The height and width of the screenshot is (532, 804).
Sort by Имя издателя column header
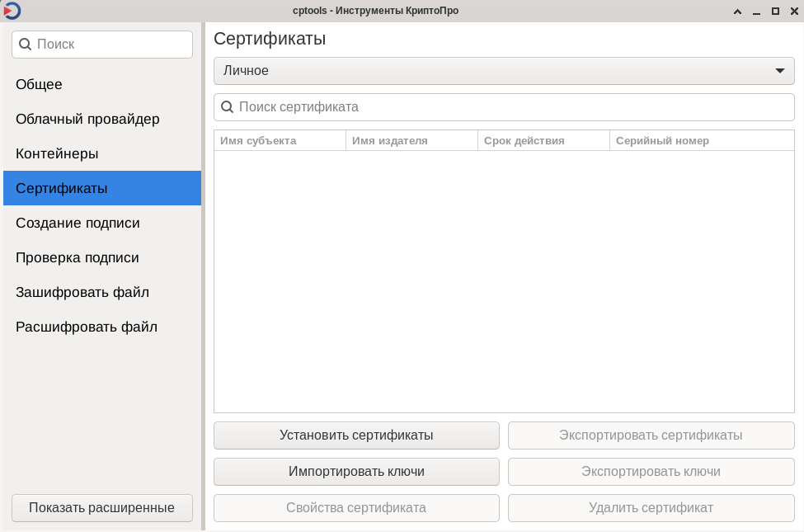(x=411, y=140)
